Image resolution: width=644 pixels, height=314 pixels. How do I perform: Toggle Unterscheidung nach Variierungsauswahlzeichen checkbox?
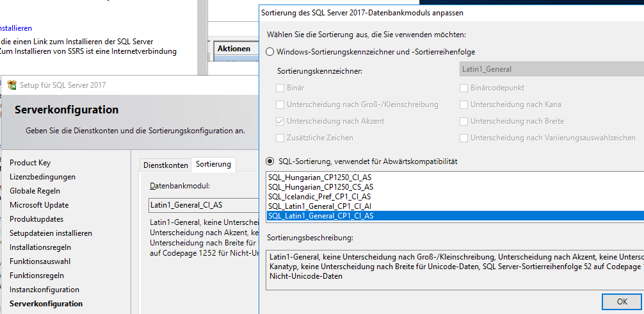click(463, 138)
